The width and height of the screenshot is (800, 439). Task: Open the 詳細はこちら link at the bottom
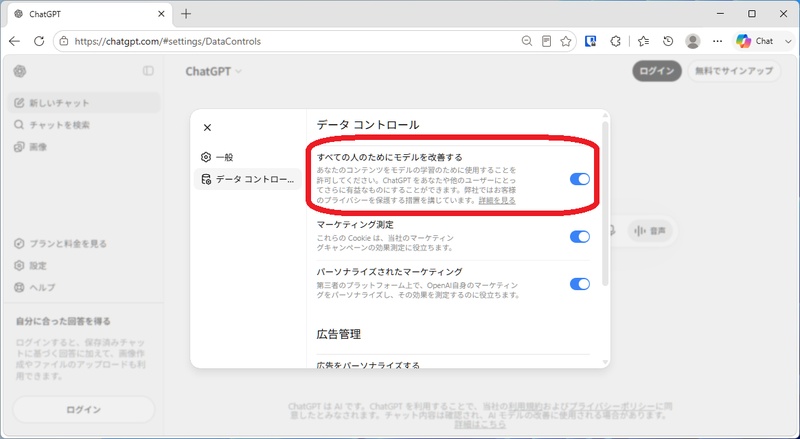coord(480,424)
